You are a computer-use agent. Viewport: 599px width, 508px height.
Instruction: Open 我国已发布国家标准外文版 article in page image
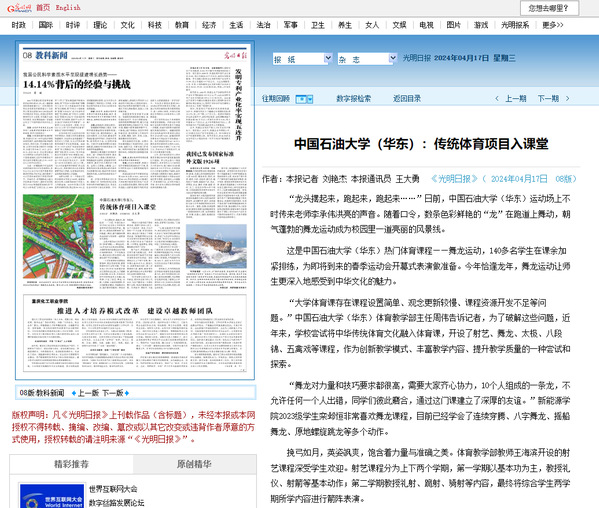(210, 157)
